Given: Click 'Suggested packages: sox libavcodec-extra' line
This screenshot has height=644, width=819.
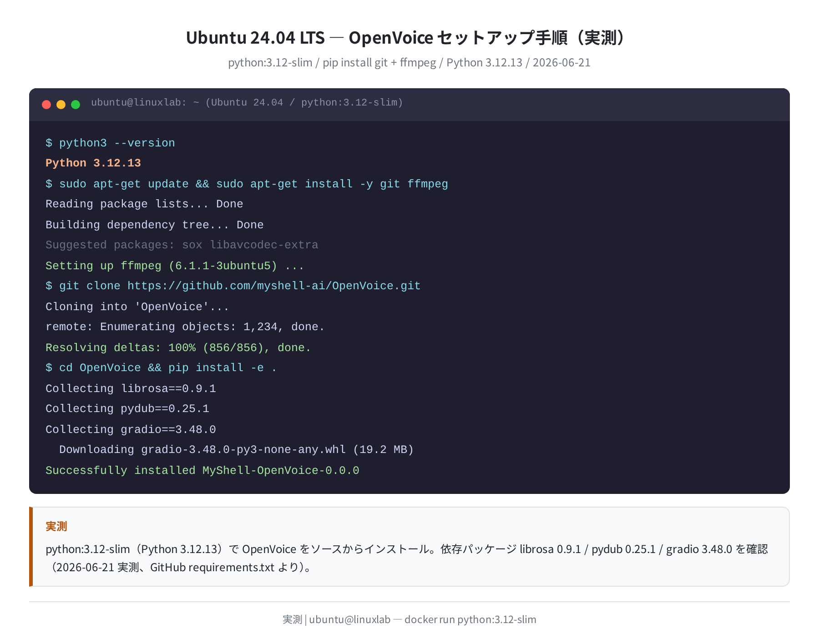Looking at the screenshot, I should [x=182, y=245].
